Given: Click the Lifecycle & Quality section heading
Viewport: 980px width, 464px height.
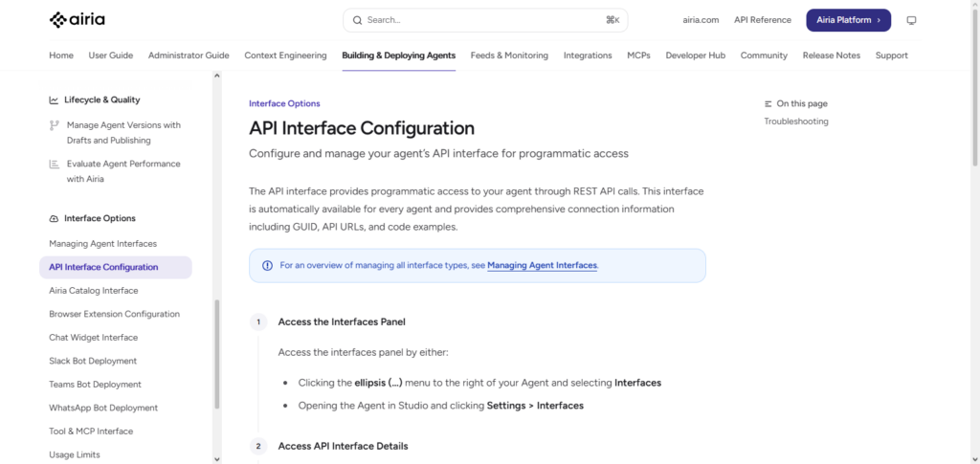Looking at the screenshot, I should (x=102, y=99).
